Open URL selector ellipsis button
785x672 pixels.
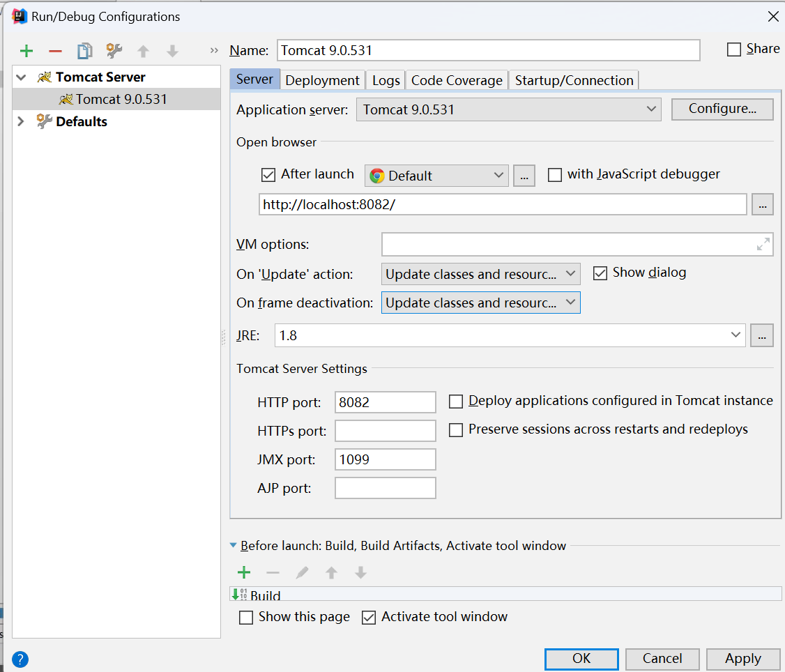tap(763, 205)
